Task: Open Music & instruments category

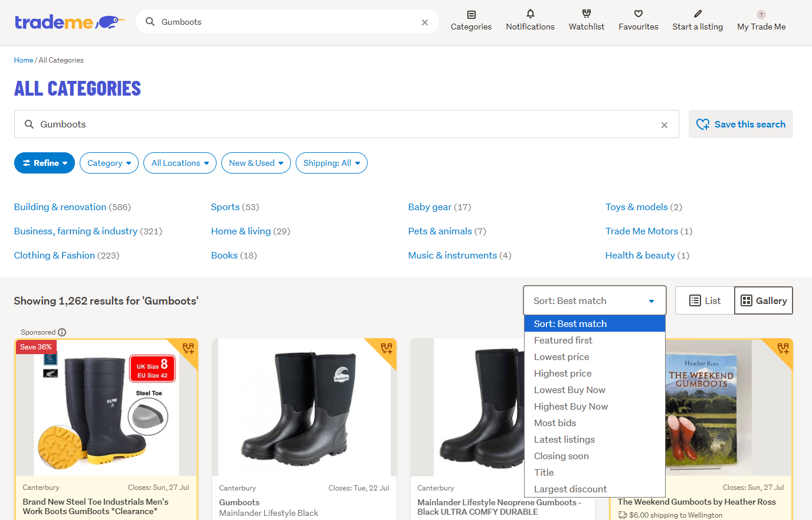Action: [x=453, y=255]
